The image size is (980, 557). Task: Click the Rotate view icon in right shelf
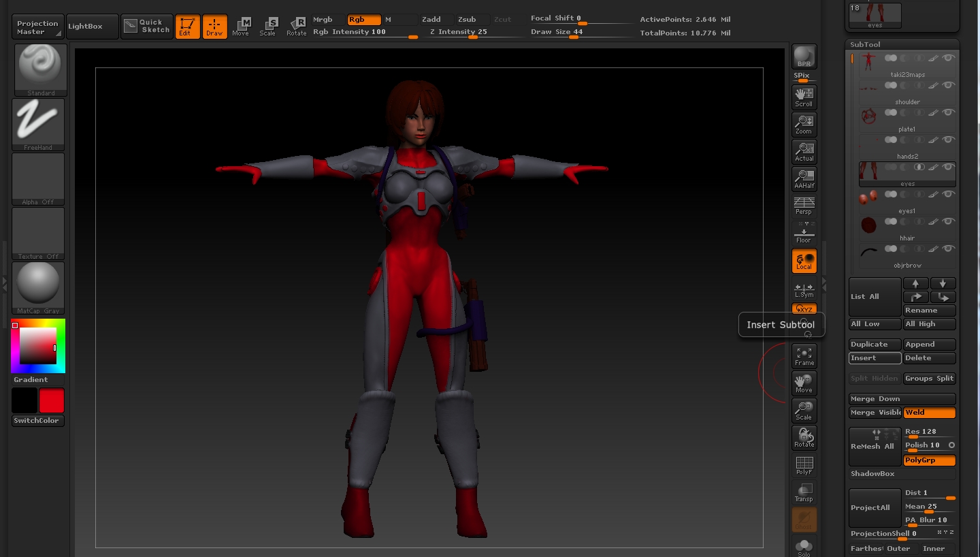(x=804, y=437)
